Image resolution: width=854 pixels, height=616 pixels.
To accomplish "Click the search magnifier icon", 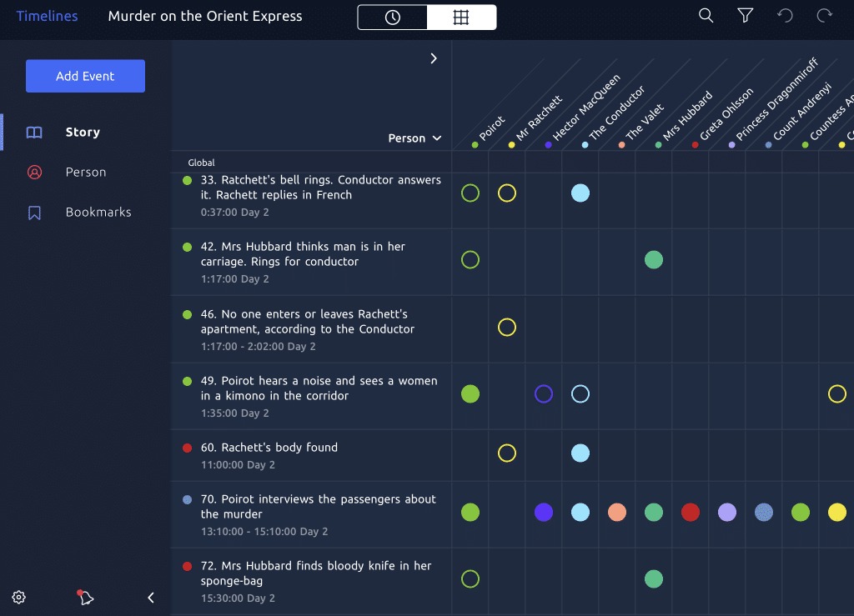I will click(706, 16).
